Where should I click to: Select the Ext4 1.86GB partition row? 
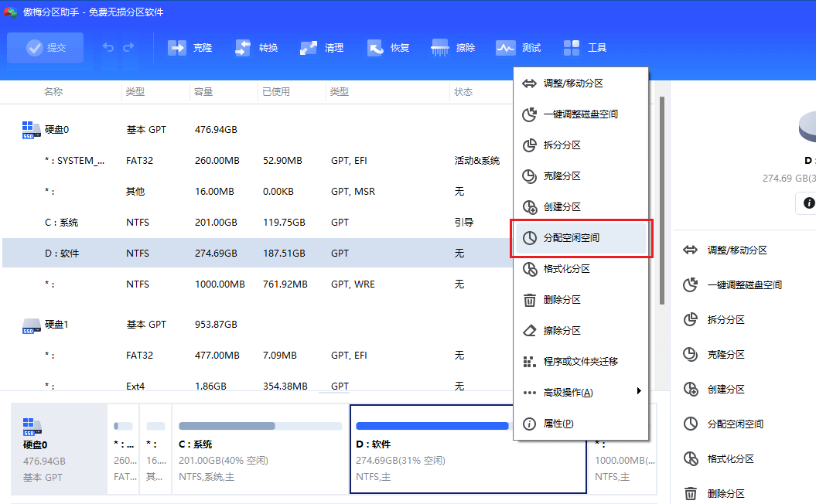click(x=258, y=385)
